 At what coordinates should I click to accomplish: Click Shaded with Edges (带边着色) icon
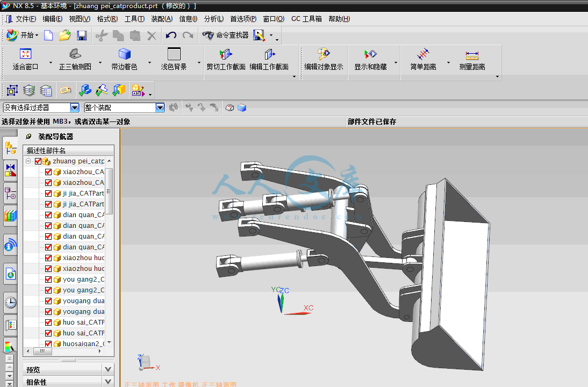point(125,54)
